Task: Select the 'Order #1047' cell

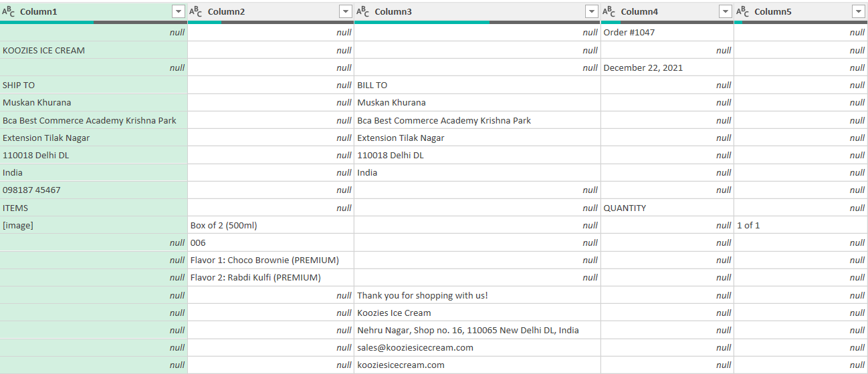Action: tap(667, 32)
